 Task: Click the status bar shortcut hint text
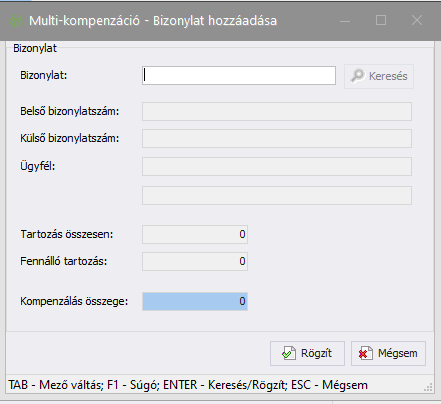(x=188, y=385)
